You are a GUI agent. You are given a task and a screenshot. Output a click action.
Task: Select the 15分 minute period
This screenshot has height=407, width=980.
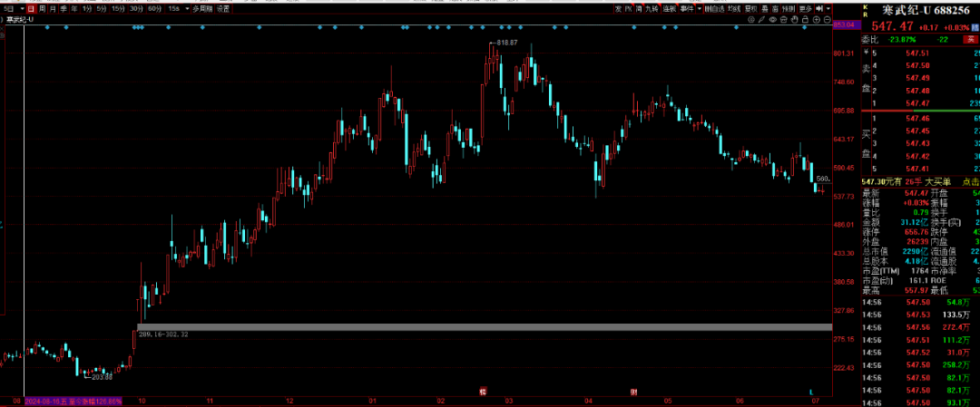click(x=118, y=9)
